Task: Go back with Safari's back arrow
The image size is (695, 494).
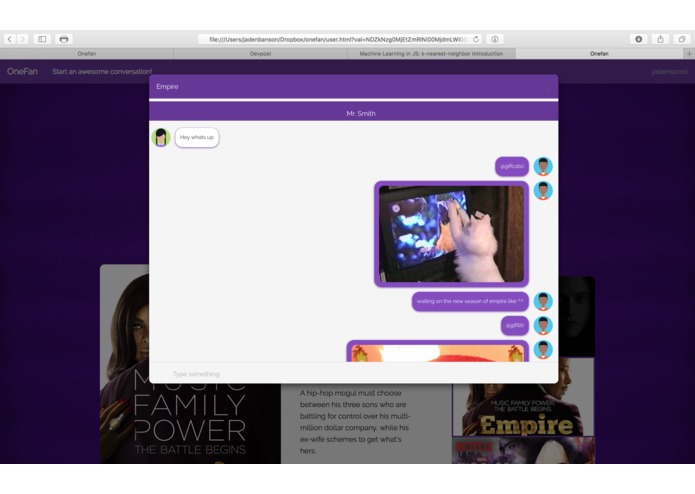Action: [10, 39]
